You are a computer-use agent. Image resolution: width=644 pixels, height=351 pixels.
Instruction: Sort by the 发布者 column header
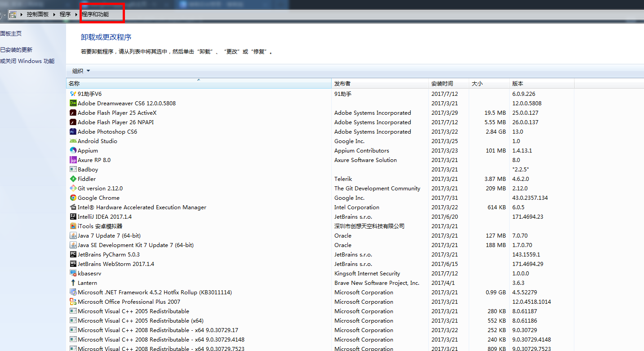click(380, 83)
